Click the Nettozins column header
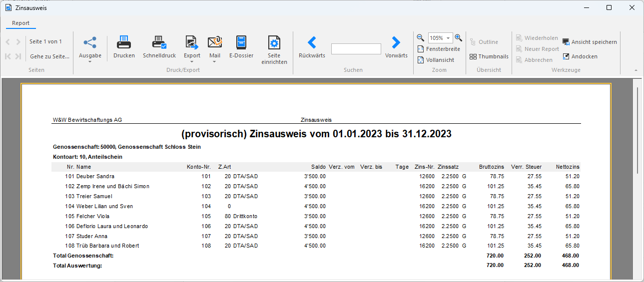Screen dimensions: 644x282 coord(568,167)
